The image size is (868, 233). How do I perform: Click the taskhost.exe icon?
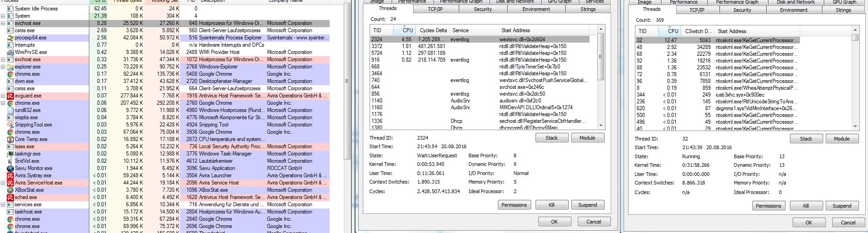tap(10, 212)
